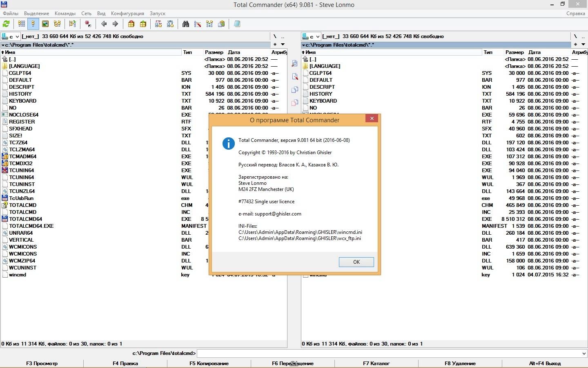The height and width of the screenshot is (368, 588).
Task: Click the F5 Копирование button
Action: tap(209, 363)
